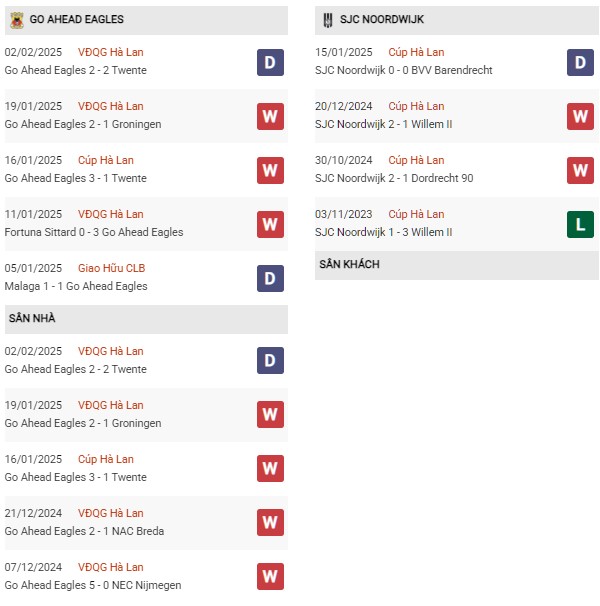Image resolution: width=600 pixels, height=606 pixels.
Task: Open VĐQG Hà Lan link for 11/01/2025 match
Action: tap(111, 214)
